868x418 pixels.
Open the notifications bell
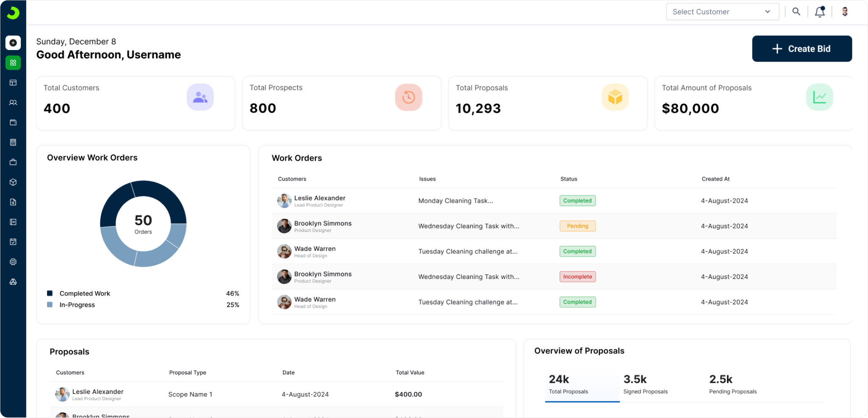coord(820,12)
